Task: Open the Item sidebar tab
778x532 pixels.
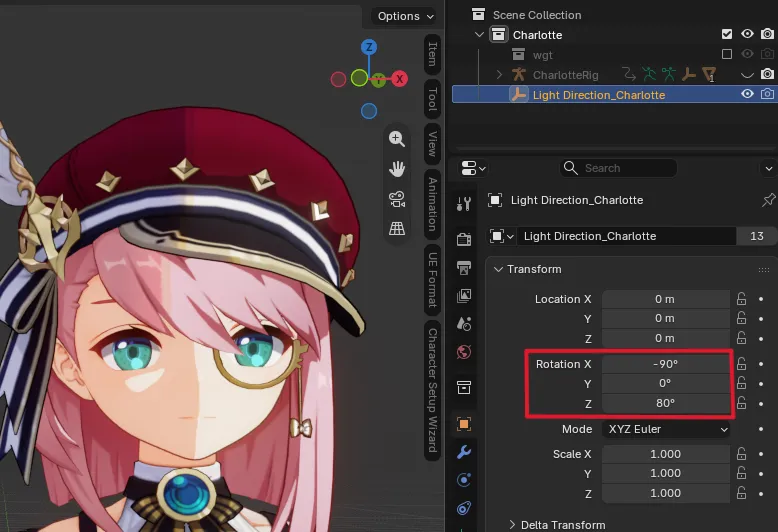Action: [x=433, y=54]
